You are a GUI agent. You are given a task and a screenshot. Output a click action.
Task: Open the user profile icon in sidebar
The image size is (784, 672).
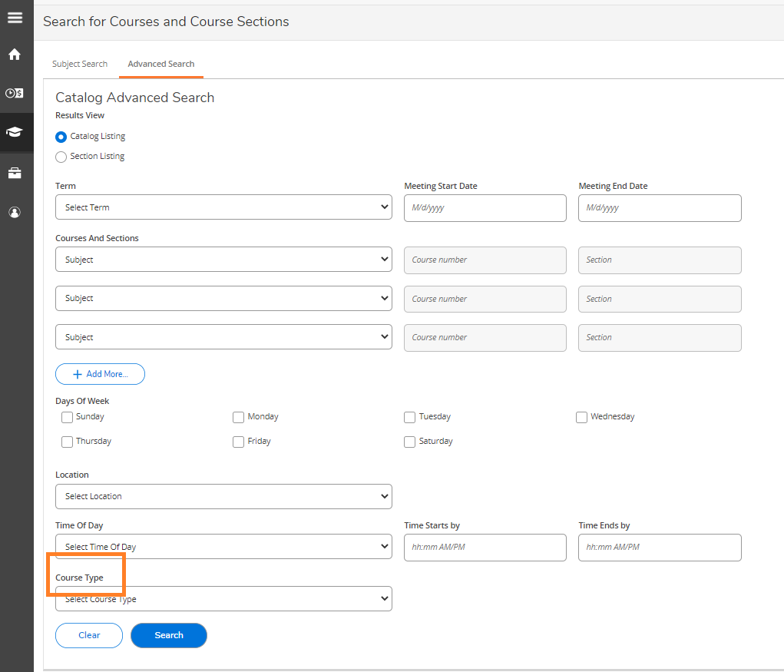pos(15,213)
